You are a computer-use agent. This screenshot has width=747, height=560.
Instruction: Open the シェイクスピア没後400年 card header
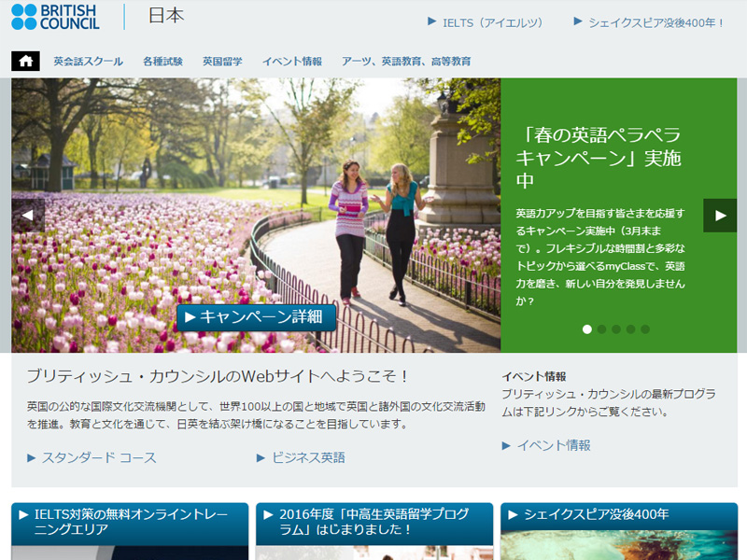coord(619,515)
